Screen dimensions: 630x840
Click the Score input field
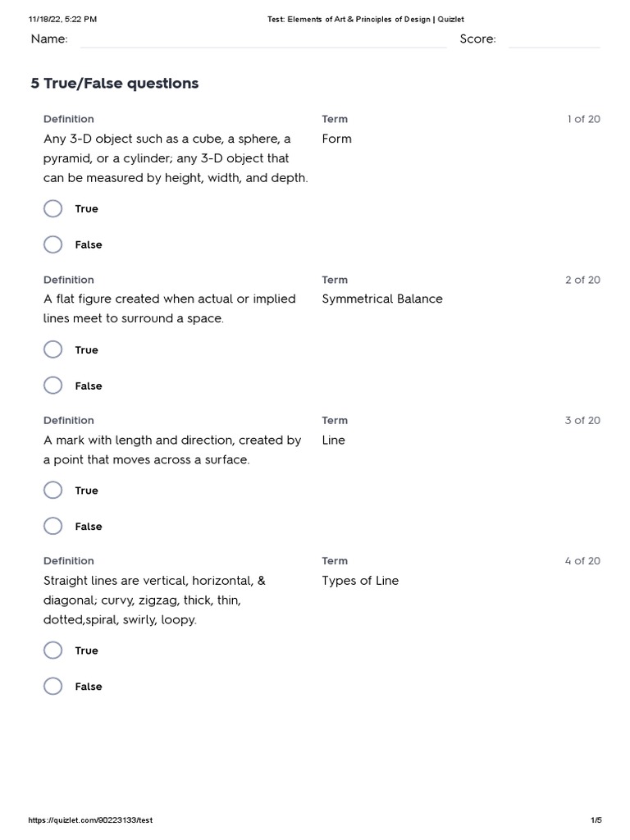(554, 39)
